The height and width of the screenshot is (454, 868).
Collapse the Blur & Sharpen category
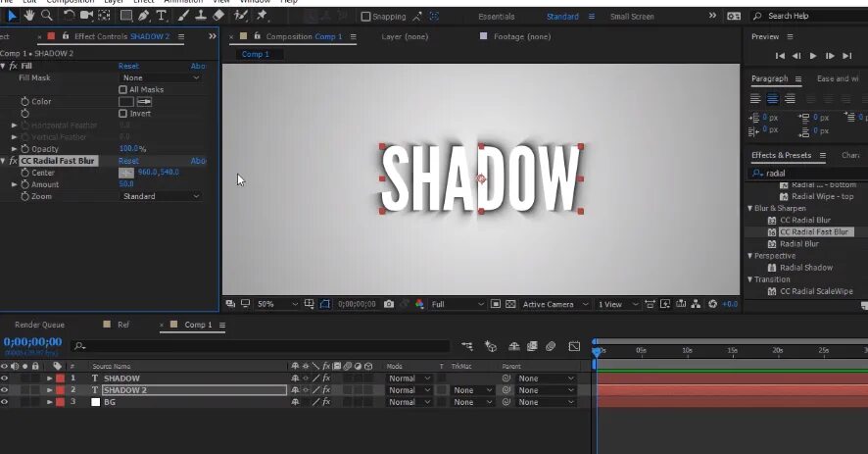coord(750,209)
